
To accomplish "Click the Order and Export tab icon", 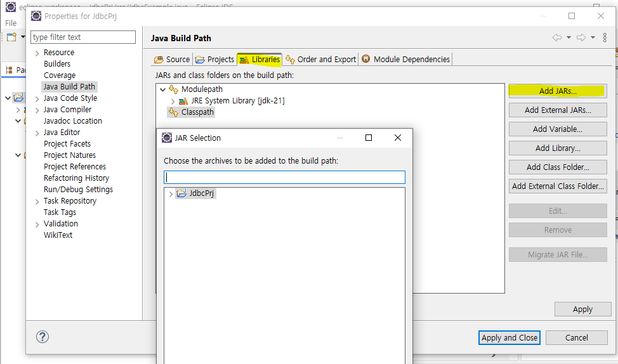I will (290, 60).
